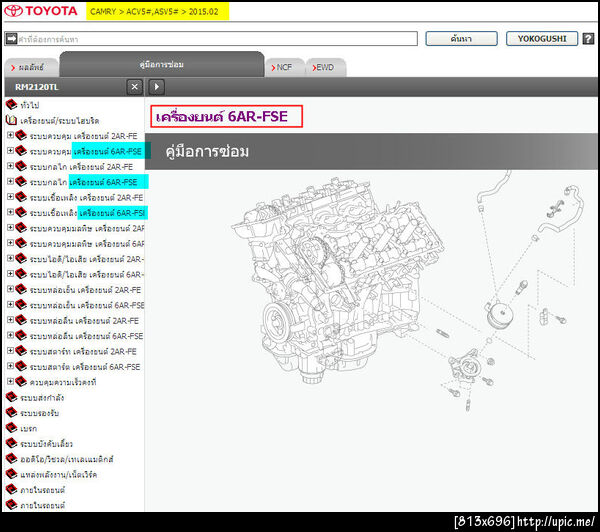Click the book icon for ระบบรองรับ
The width and height of the screenshot is (600, 532).
pos(11,413)
